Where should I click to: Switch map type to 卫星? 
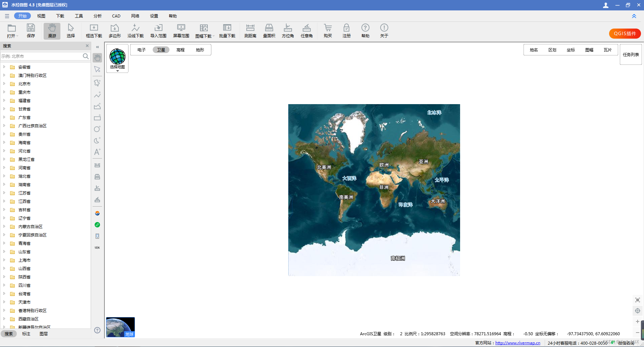click(161, 50)
